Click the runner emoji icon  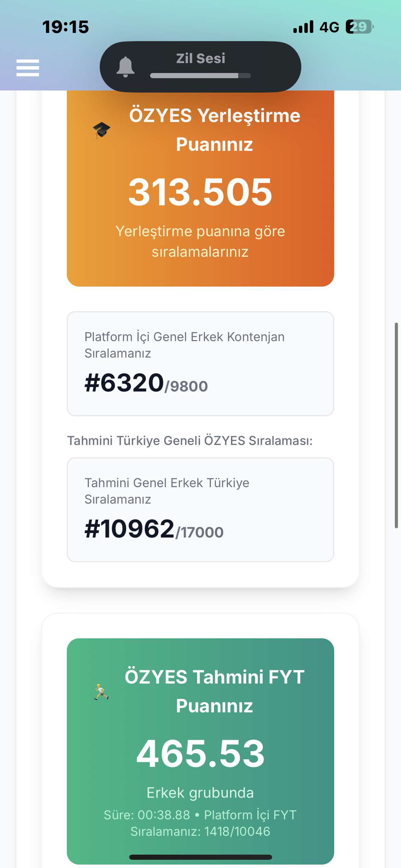[x=101, y=692]
